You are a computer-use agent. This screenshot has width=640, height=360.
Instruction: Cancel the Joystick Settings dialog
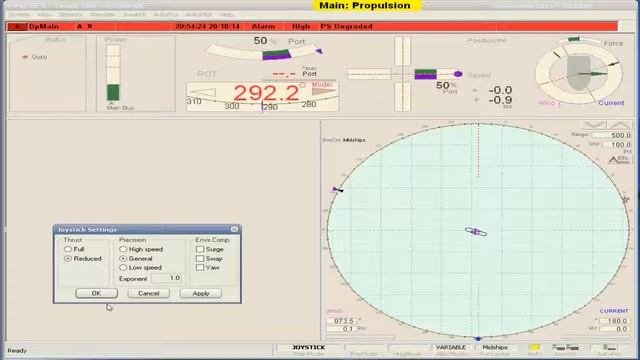coord(149,293)
